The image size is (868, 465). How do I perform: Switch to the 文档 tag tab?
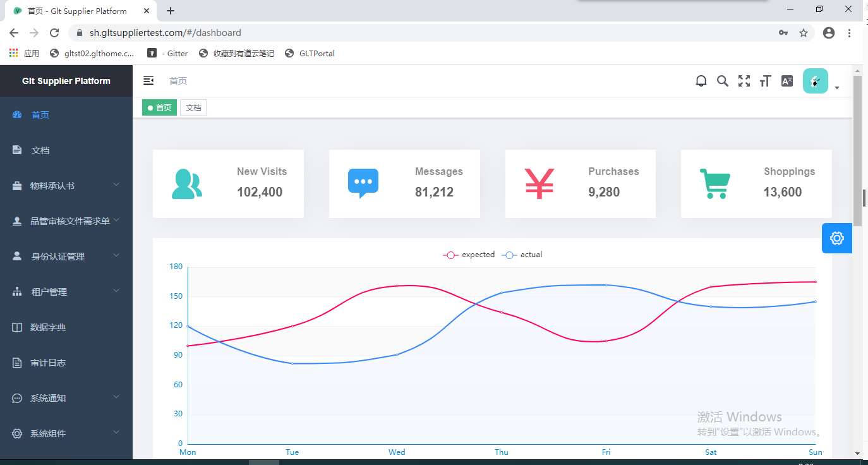coord(193,108)
